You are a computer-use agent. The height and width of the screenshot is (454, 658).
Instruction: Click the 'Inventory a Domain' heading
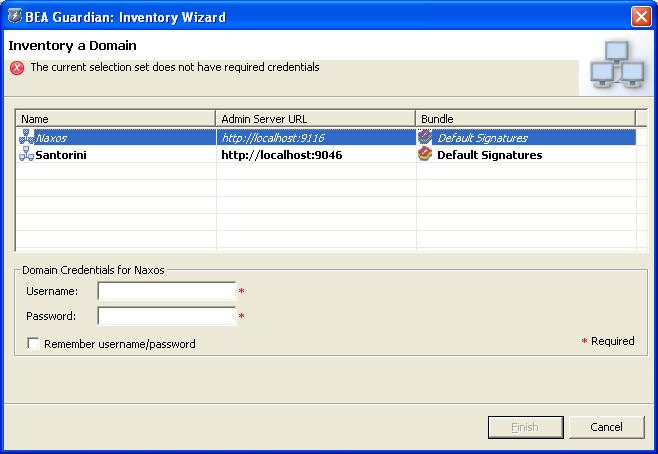[72, 45]
